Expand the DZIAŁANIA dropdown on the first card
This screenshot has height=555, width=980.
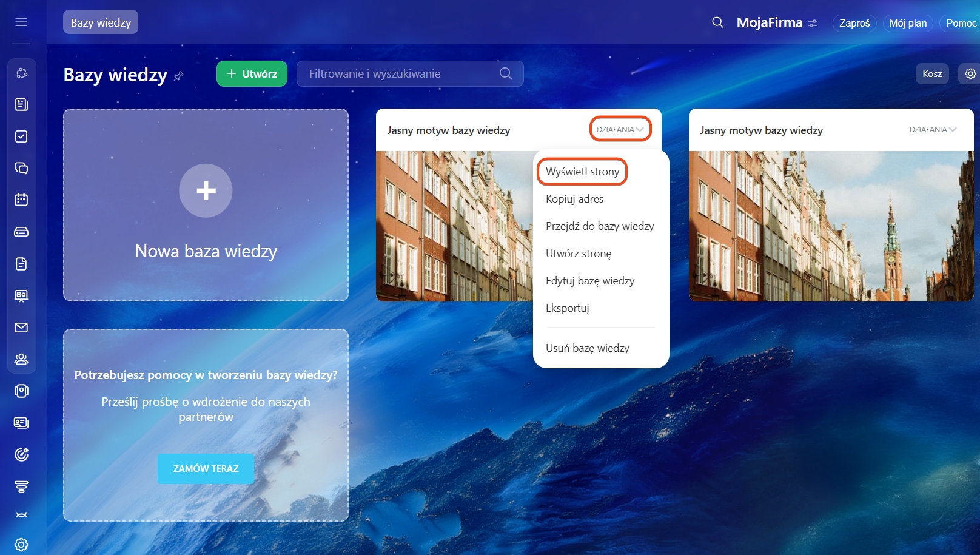coord(620,129)
